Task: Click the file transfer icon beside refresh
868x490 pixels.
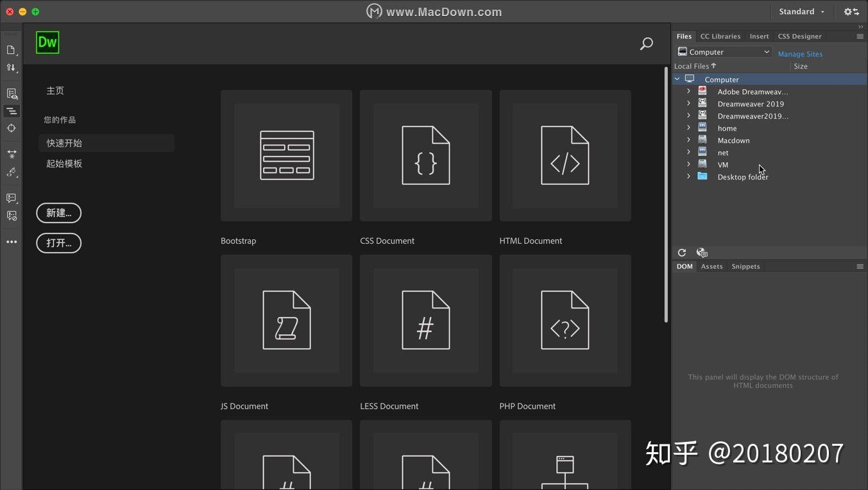Action: 702,252
